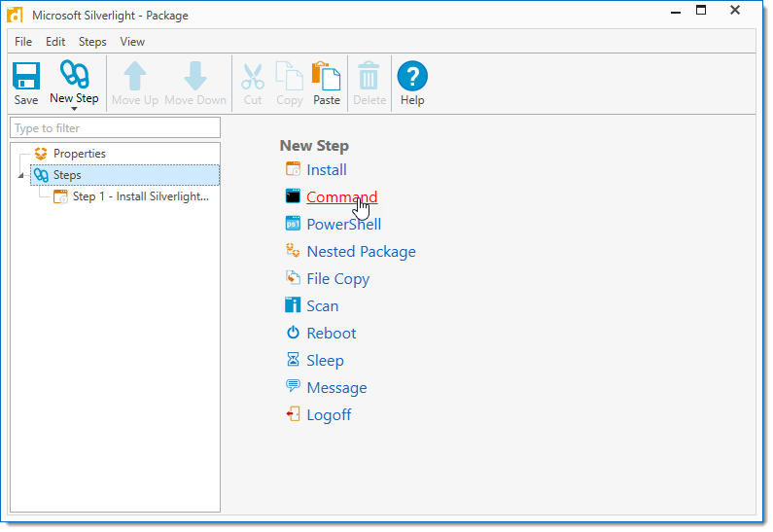
Task: Choose the Nested Package link
Action: 361,251
